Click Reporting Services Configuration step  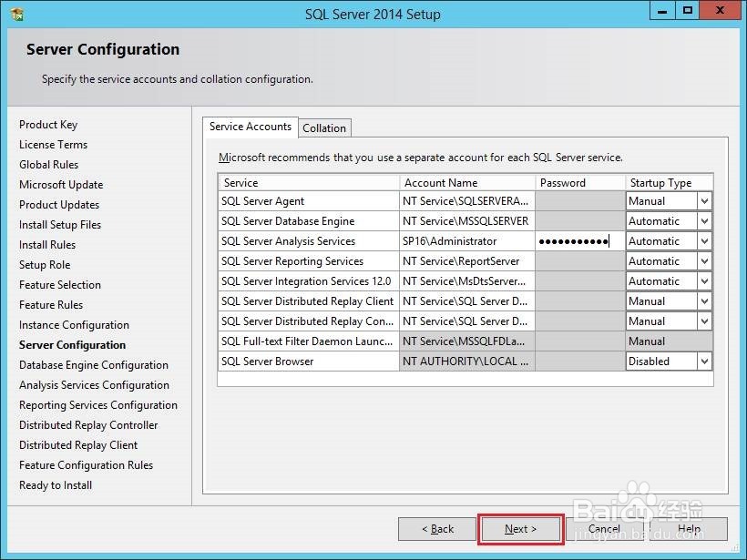pos(98,405)
